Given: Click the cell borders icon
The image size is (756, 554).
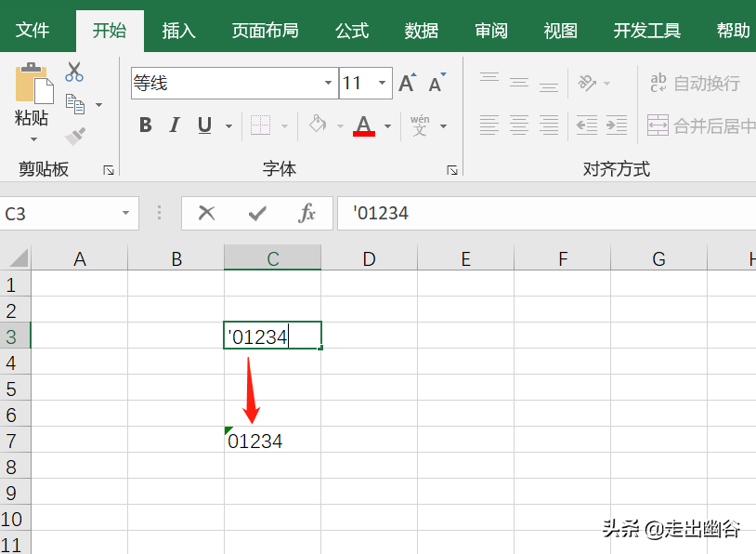Looking at the screenshot, I should pyautogui.click(x=260, y=125).
